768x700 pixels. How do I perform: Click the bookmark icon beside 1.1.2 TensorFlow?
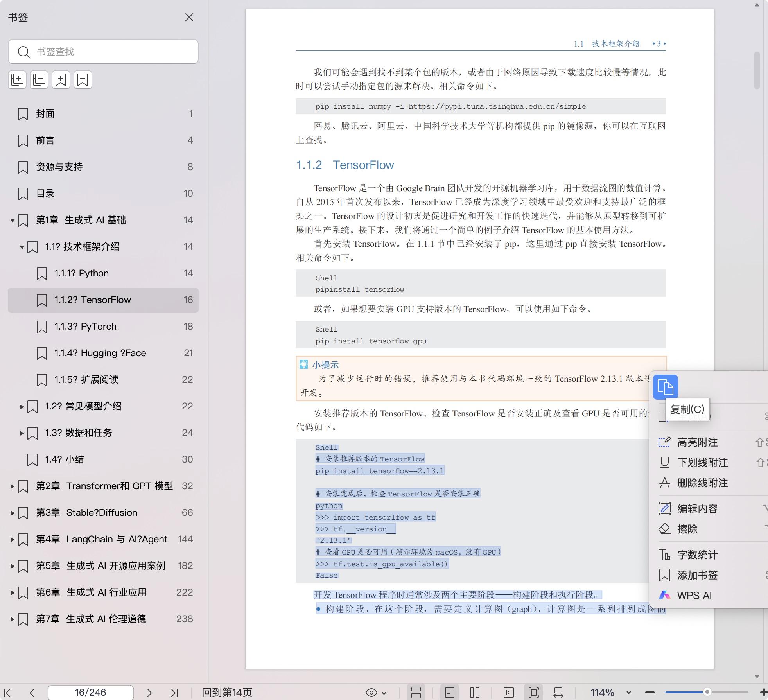click(x=42, y=300)
